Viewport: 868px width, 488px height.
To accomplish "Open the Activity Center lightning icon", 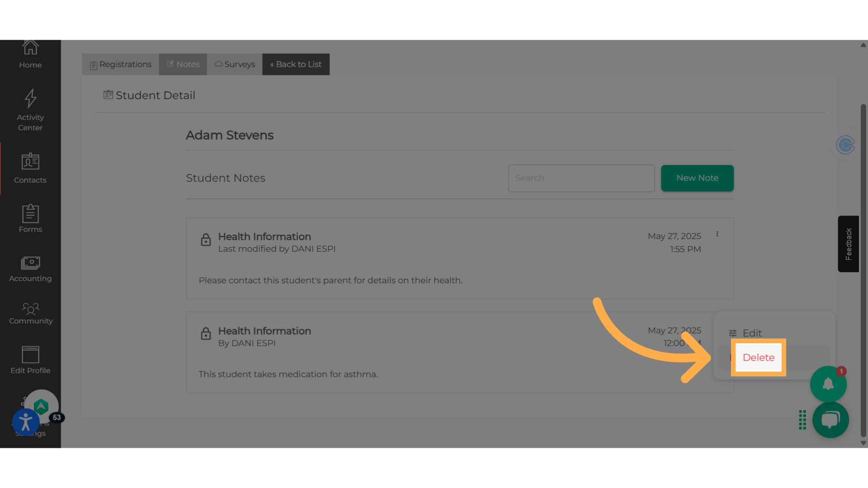I will point(30,98).
